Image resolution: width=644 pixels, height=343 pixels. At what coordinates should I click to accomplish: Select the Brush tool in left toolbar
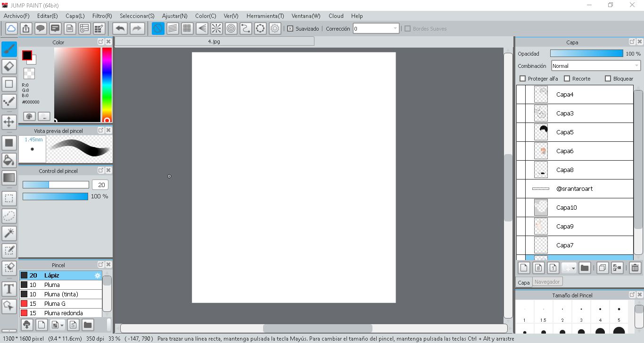click(x=9, y=49)
